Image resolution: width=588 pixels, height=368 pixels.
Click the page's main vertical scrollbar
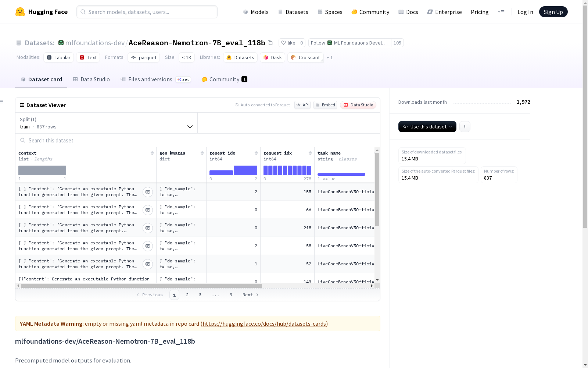585,116
